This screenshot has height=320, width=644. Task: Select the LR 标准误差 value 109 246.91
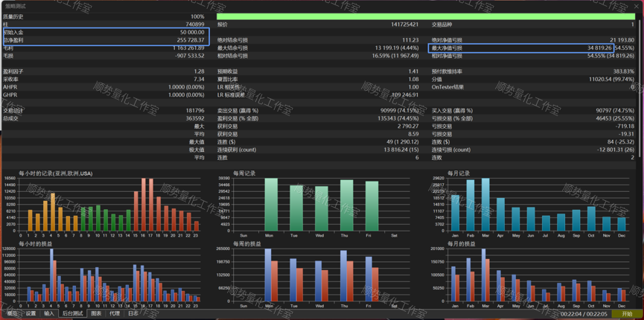tap(405, 95)
